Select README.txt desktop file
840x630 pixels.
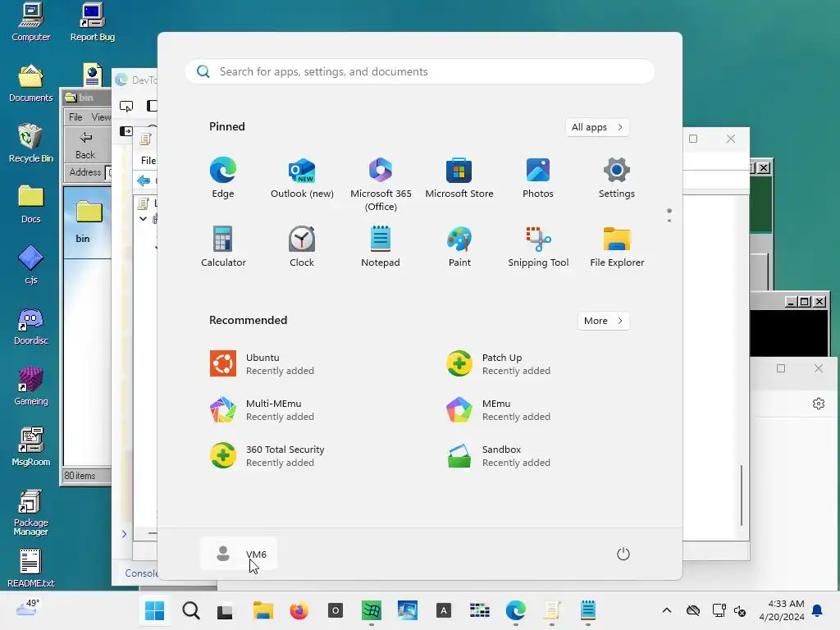point(30,569)
